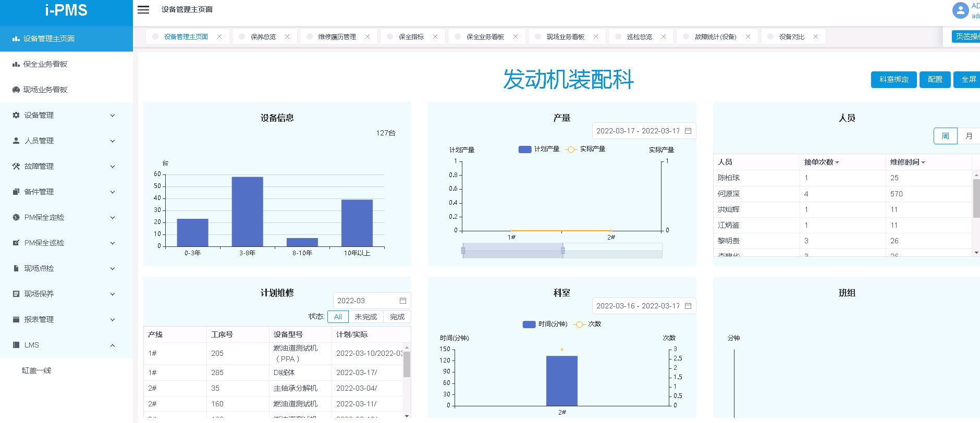This screenshot has height=423, width=980.
Task: Expand the 人员管理 menu chevron
Action: pos(113,141)
